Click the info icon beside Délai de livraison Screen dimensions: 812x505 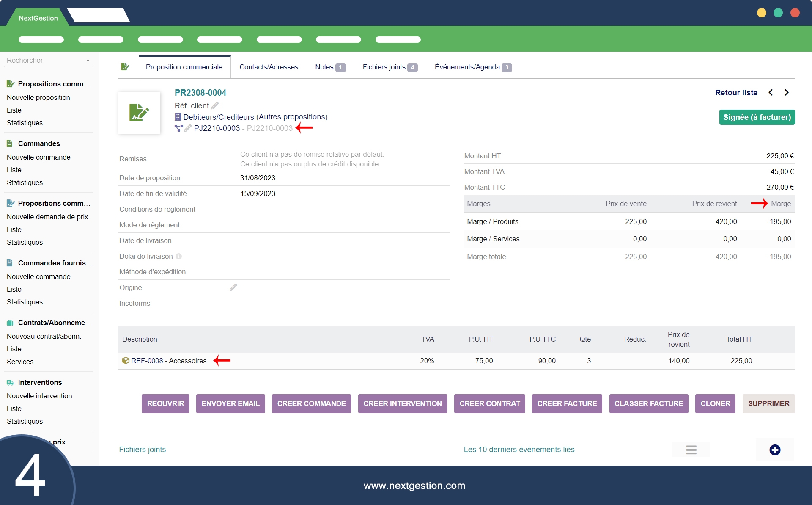tap(179, 256)
